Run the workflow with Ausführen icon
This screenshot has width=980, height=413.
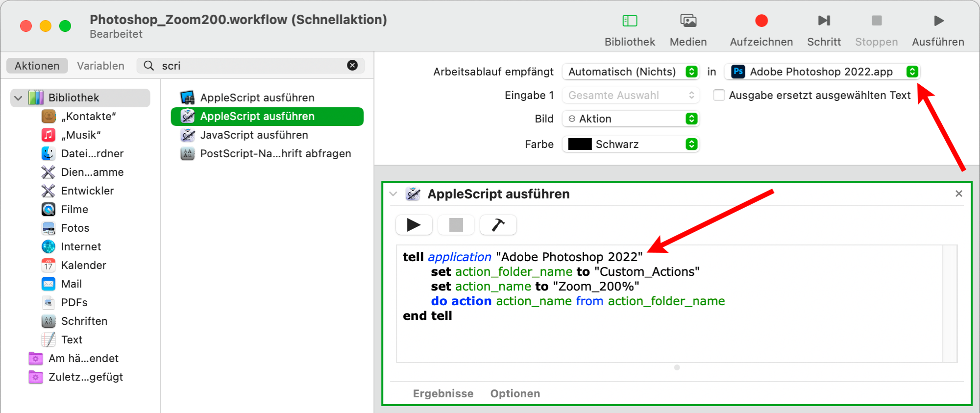coord(938,21)
